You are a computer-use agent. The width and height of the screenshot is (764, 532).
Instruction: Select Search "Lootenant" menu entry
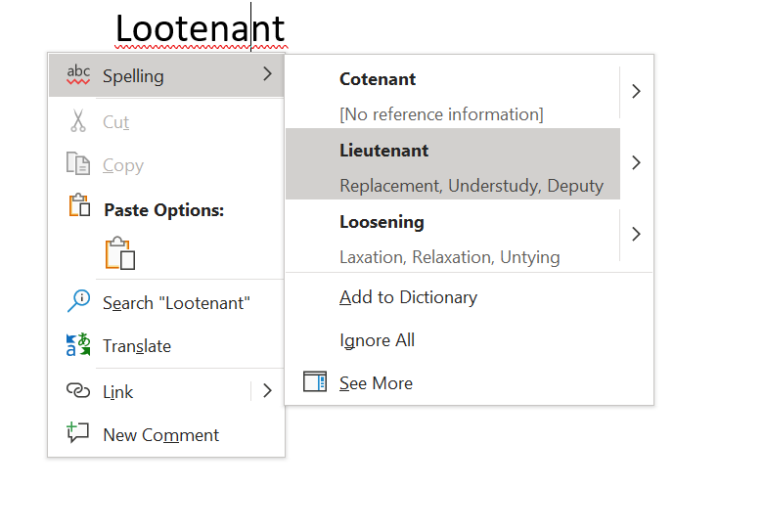pos(166,303)
